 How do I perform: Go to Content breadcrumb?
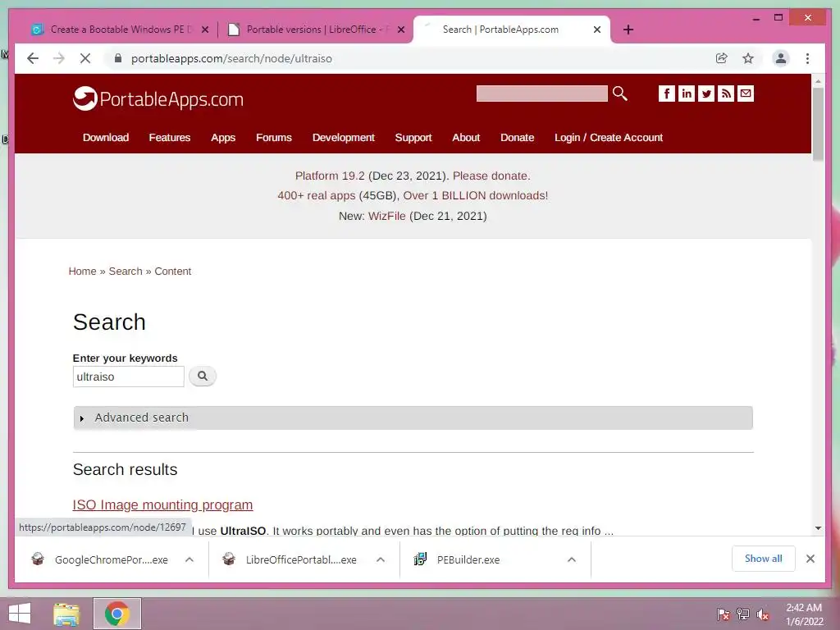[x=172, y=271]
